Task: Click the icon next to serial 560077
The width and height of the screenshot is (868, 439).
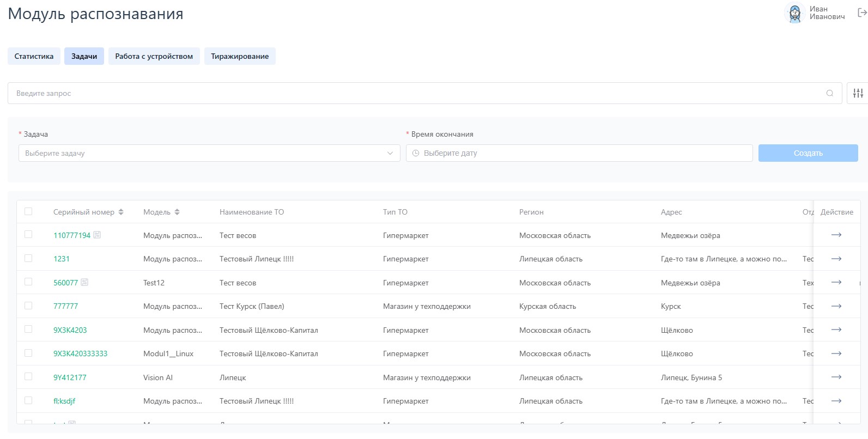Action: pyautogui.click(x=84, y=282)
